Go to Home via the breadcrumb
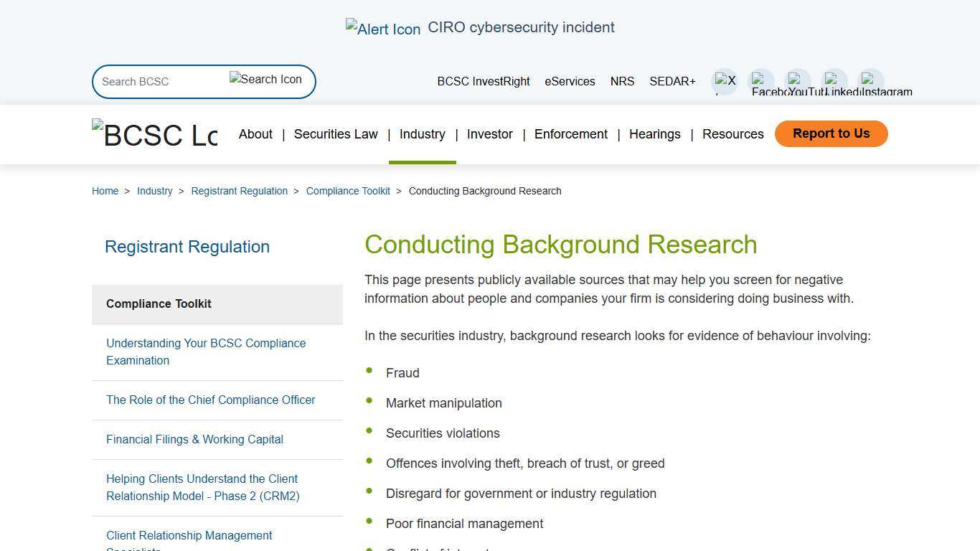Screen dimensions: 980x551 click(105, 191)
